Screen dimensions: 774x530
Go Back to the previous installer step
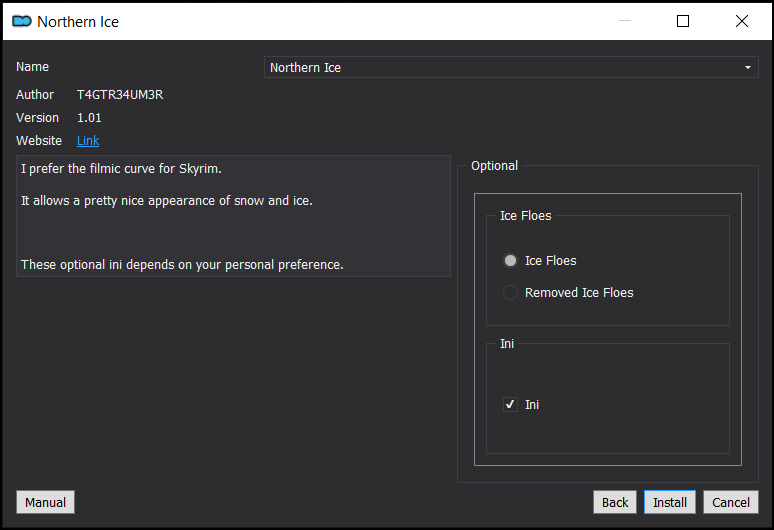(x=615, y=502)
